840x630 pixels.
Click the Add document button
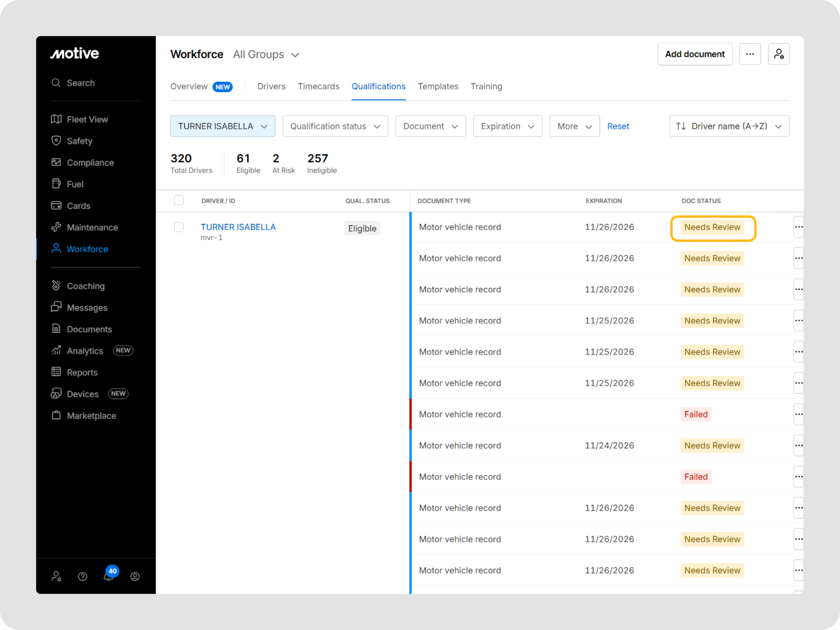695,54
